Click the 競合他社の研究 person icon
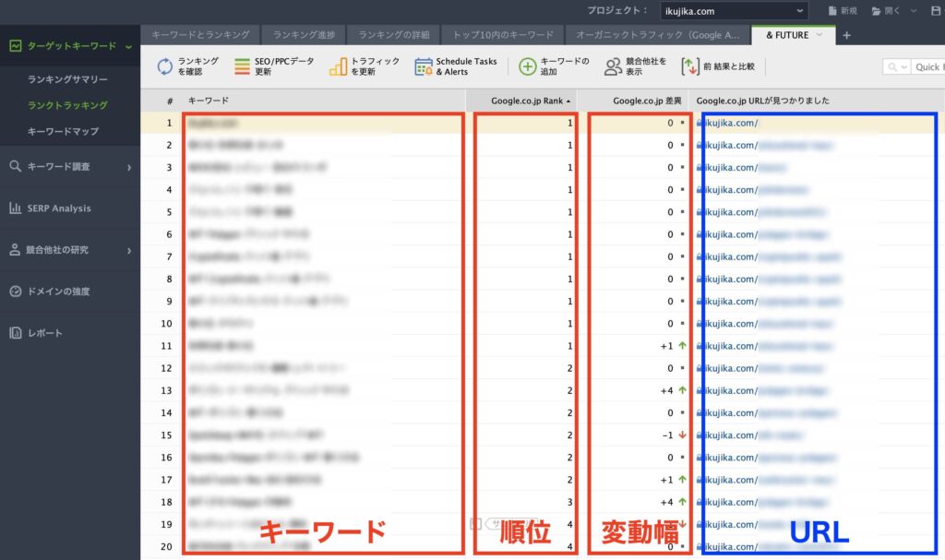The height and width of the screenshot is (560, 945). [x=15, y=250]
